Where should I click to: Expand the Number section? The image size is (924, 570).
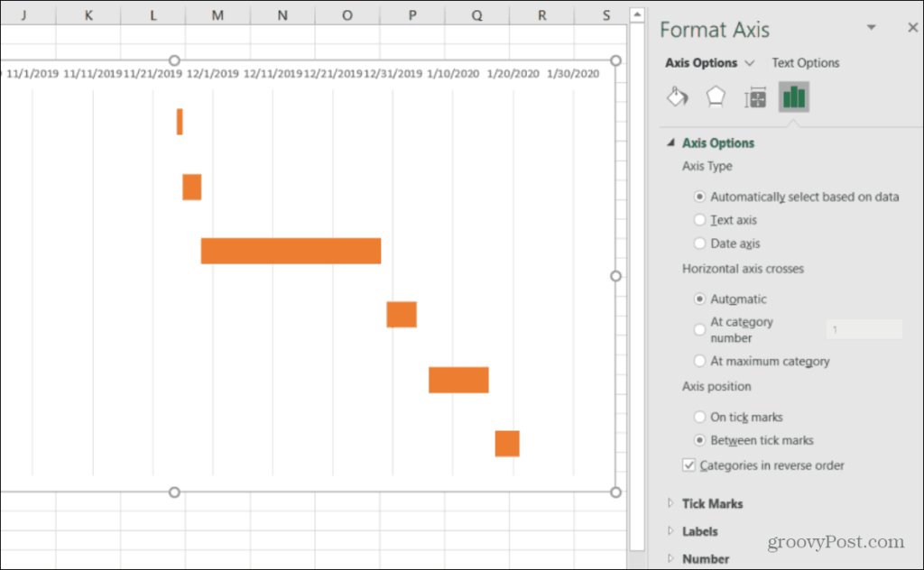pos(670,559)
